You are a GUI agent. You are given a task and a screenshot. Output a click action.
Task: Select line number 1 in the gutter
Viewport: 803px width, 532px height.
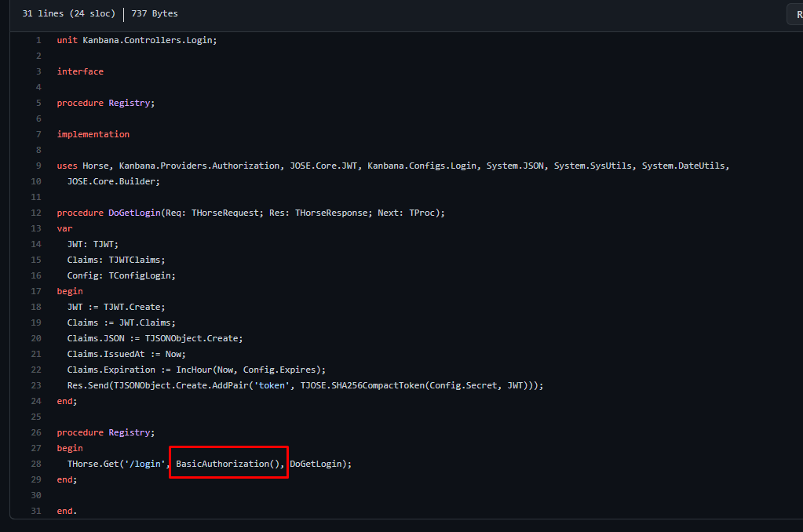pos(38,40)
